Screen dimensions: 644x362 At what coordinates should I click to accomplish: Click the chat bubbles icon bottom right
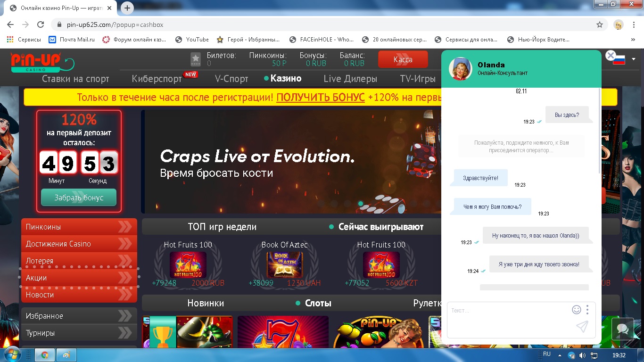622,329
